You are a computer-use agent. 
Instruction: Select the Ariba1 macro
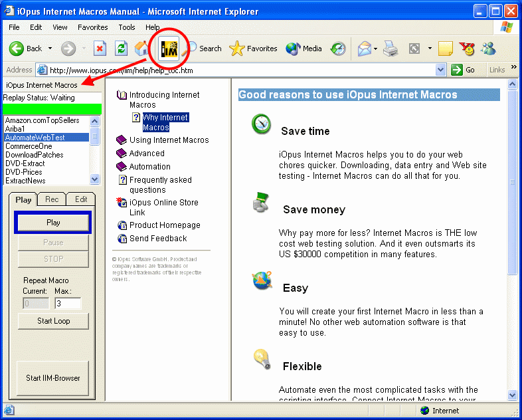pyautogui.click(x=46, y=129)
